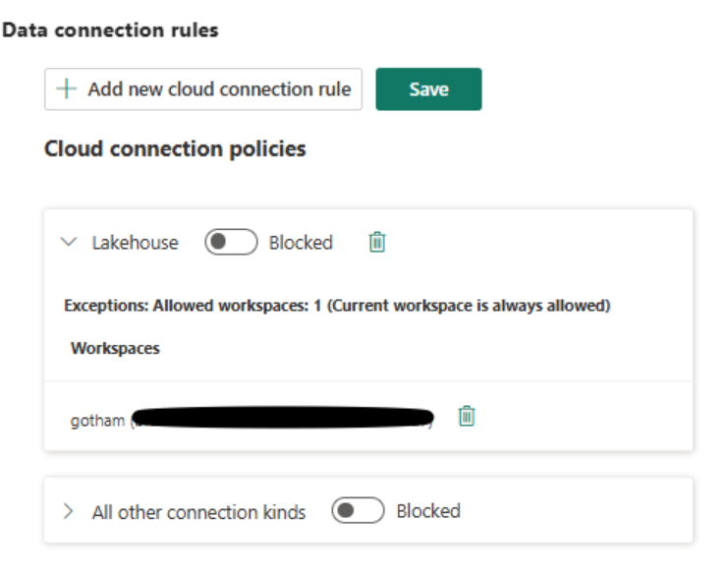Toggle All other connection kinds switch
Image resolution: width=728 pixels, height=575 pixels.
pos(358,511)
